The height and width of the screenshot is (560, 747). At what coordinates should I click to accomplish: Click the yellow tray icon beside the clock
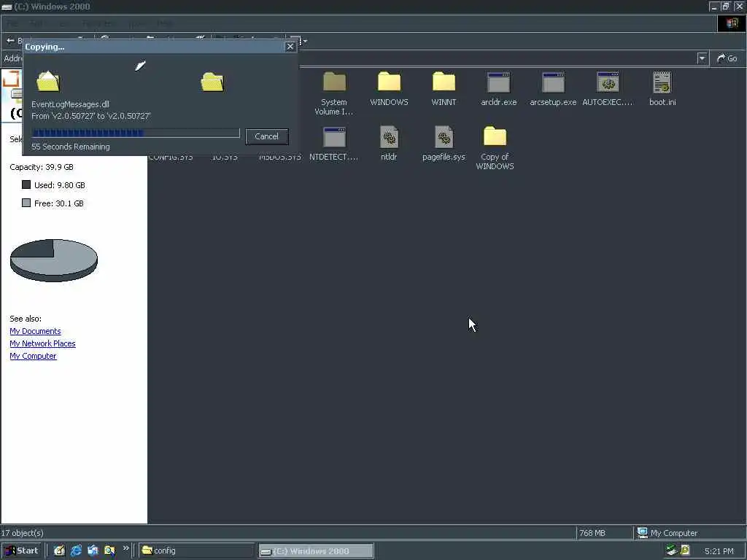point(685,551)
